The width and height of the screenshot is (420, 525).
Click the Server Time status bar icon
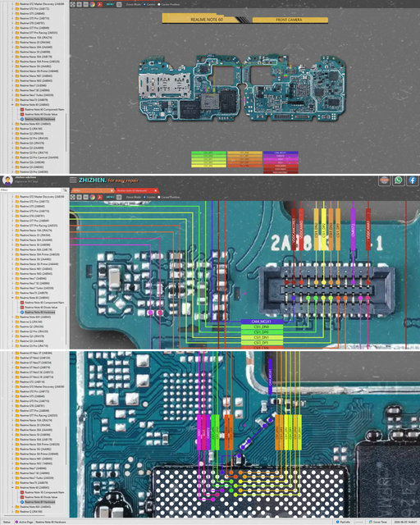pyautogui.click(x=371, y=522)
